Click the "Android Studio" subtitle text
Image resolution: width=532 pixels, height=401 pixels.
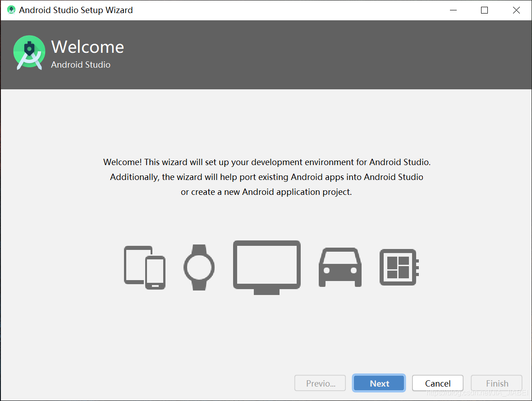point(81,65)
